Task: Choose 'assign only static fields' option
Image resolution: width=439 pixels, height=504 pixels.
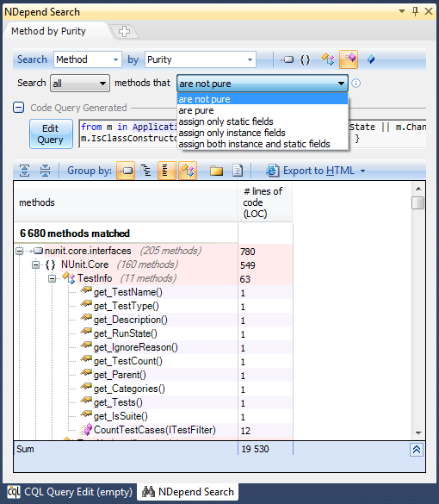Action: 263,121
